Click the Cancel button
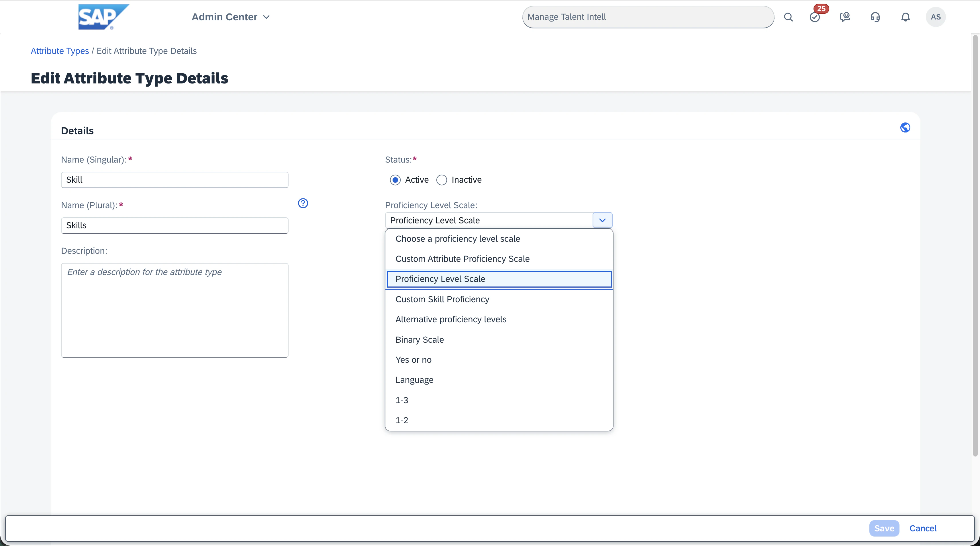The height and width of the screenshot is (546, 980). 923,528
